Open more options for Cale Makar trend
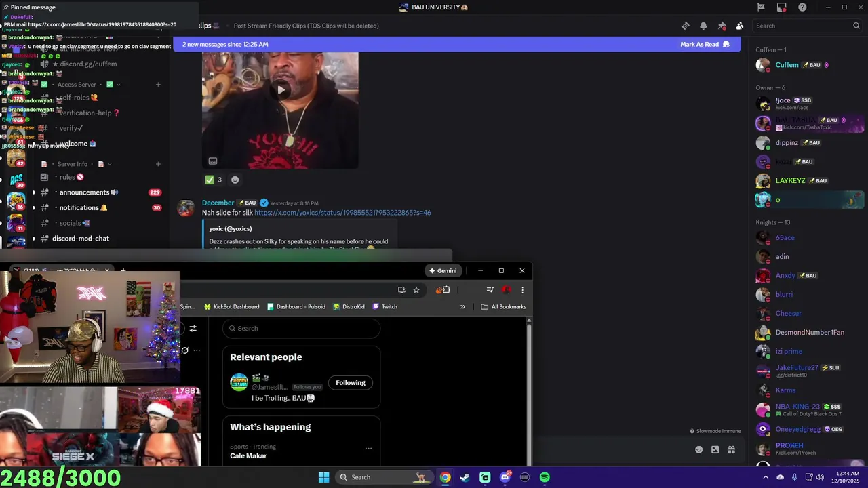The width and height of the screenshot is (868, 488). click(368, 448)
